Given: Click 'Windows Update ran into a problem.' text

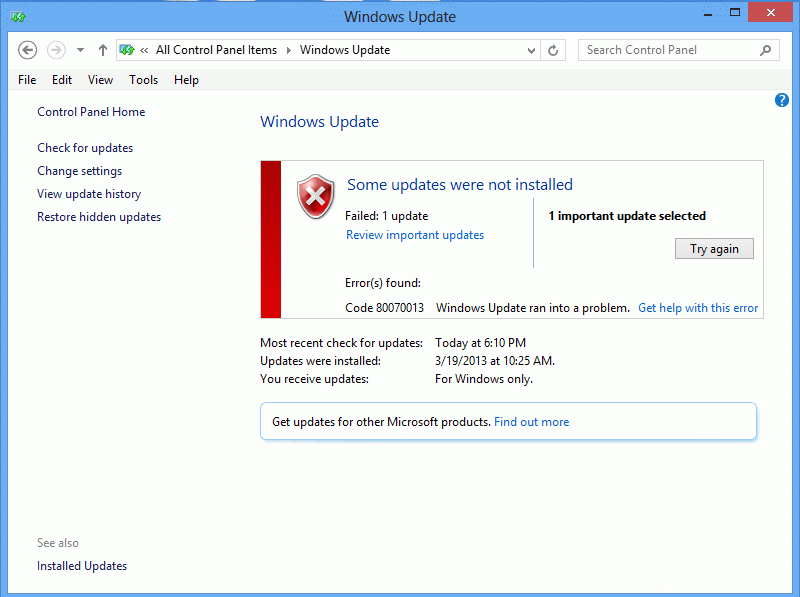Looking at the screenshot, I should point(533,308).
